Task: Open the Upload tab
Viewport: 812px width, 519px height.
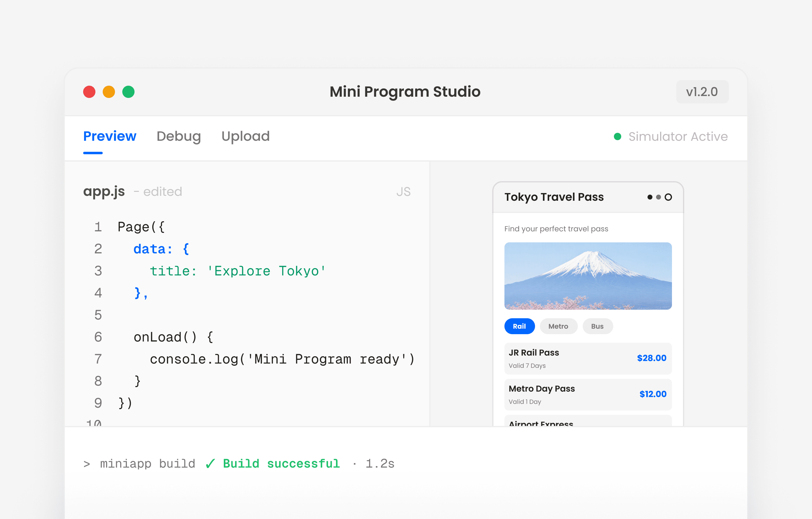Action: point(245,136)
